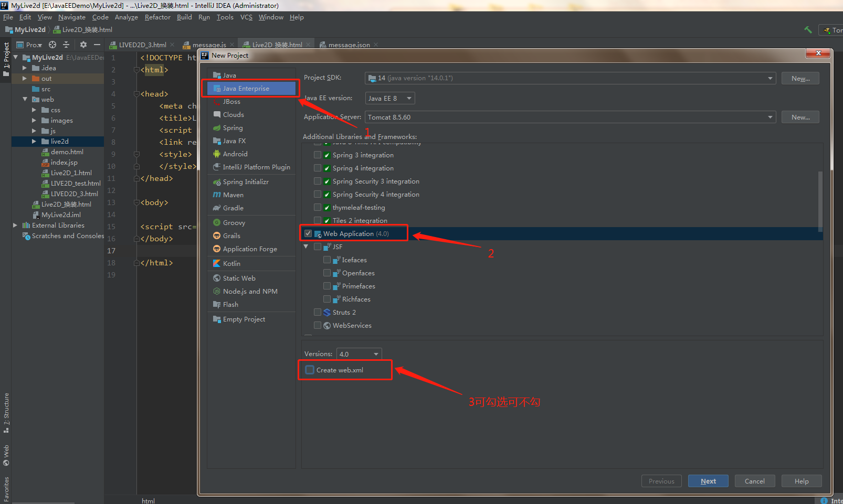Check Icefaces under JSF
843x504 pixels.
[328, 260]
